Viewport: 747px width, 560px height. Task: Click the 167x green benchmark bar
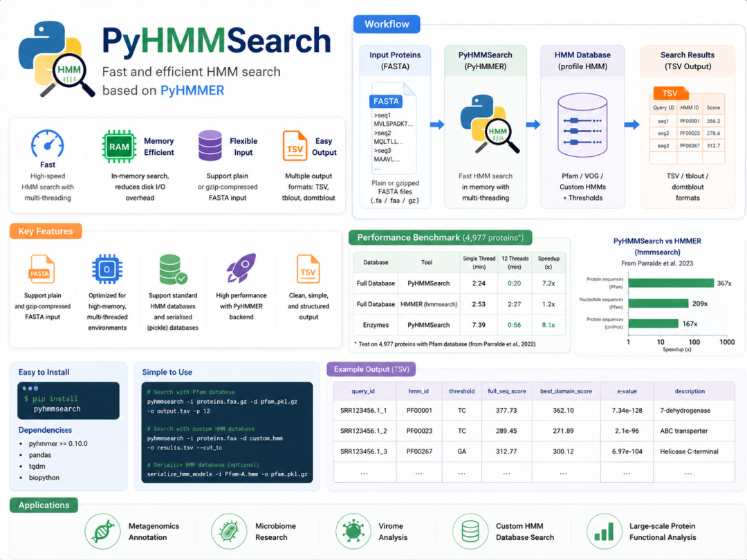coord(653,324)
